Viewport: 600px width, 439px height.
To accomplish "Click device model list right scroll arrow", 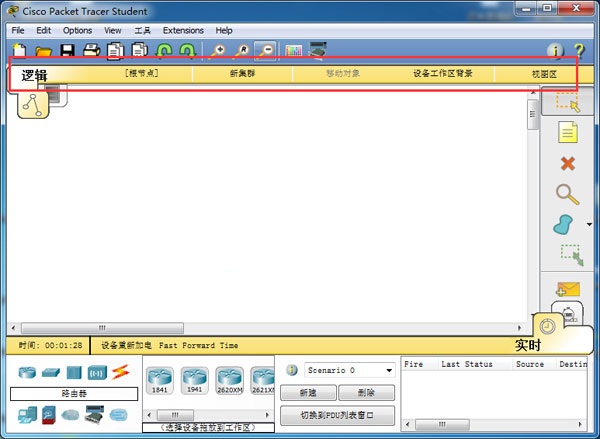I will coord(267,415).
